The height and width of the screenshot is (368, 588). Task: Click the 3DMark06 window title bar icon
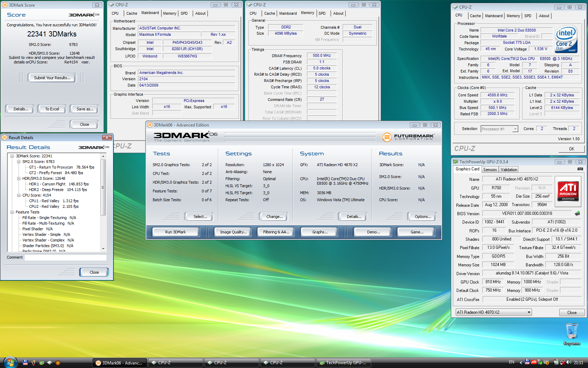150,125
